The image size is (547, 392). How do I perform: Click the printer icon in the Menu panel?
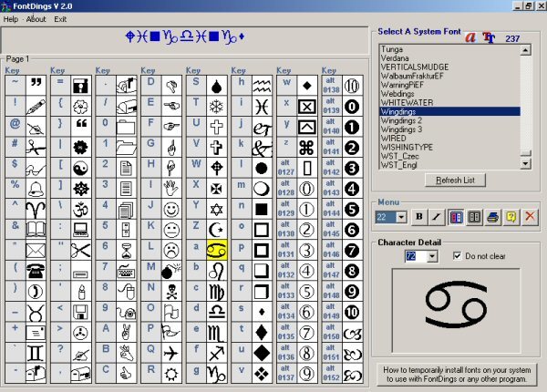point(493,217)
